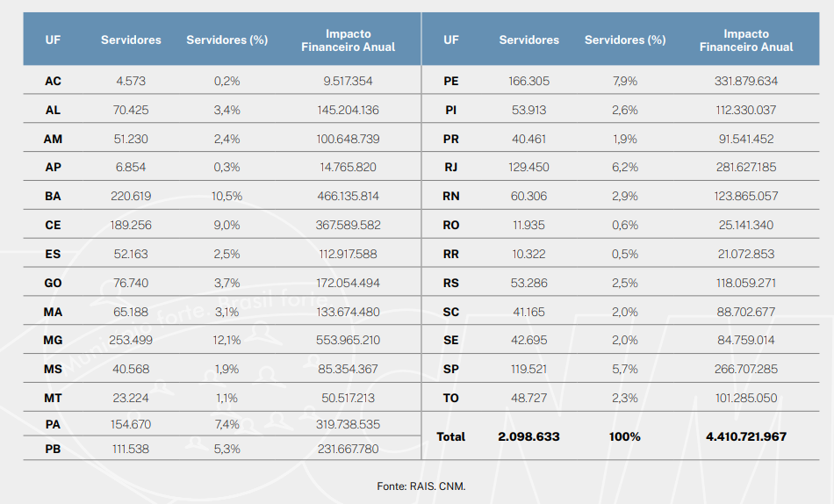This screenshot has width=834, height=504.
Task: Click the AM annual impact 100.648.739
Action: click(x=349, y=139)
